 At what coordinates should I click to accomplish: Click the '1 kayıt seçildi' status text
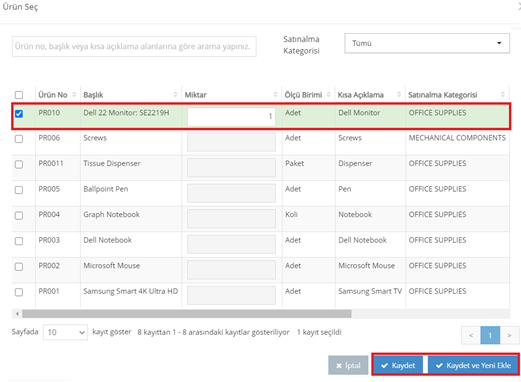coord(319,332)
